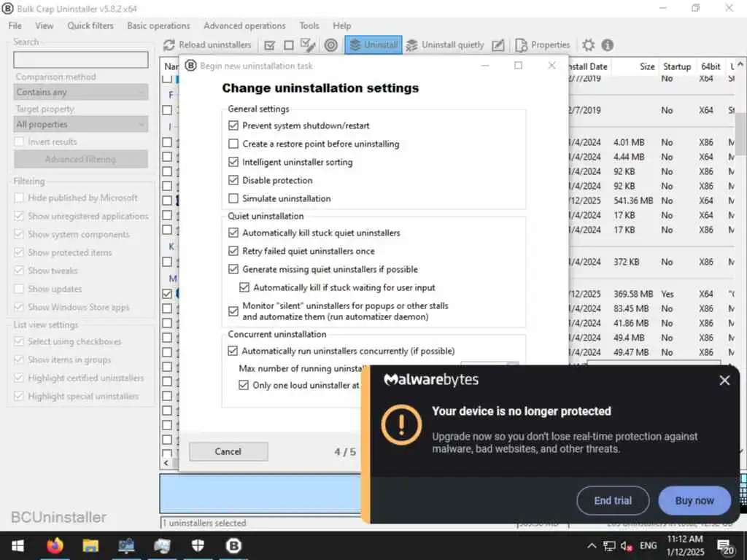The image size is (747, 560).
Task: Open the Quick filters menu
Action: (90, 26)
